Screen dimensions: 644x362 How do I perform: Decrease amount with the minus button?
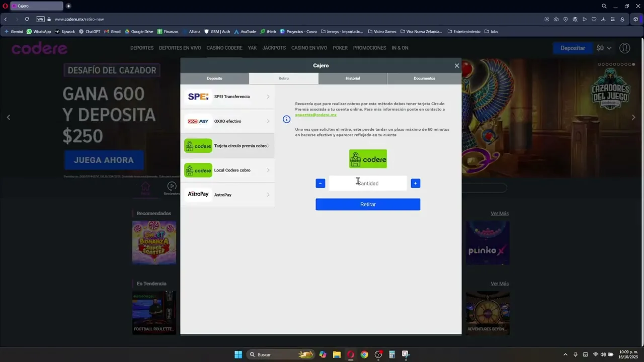pos(320,184)
